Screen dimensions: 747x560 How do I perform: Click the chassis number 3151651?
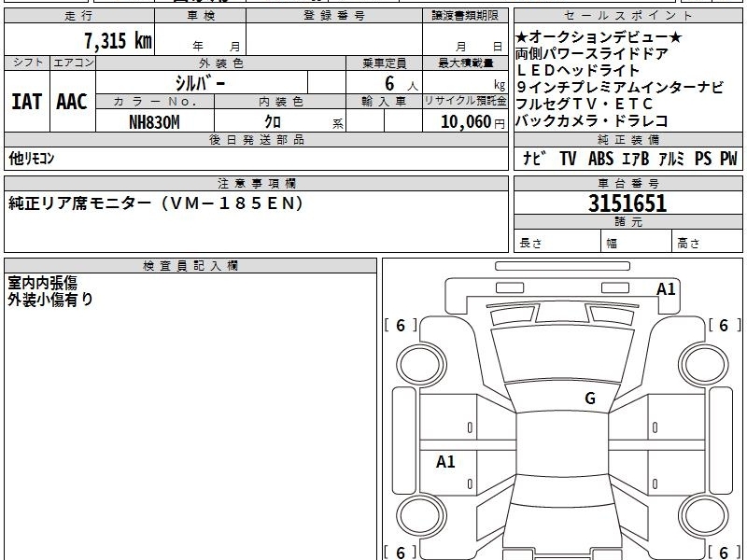tap(627, 203)
